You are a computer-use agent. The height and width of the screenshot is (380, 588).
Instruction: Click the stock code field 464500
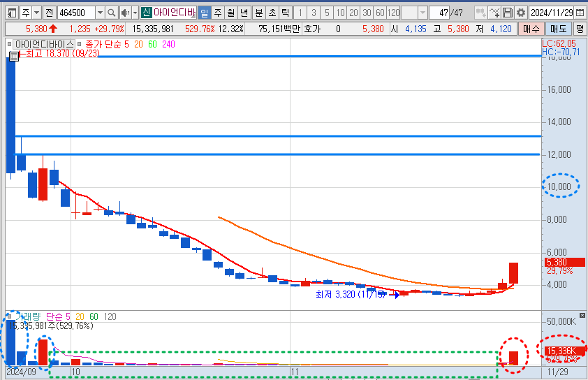point(77,13)
